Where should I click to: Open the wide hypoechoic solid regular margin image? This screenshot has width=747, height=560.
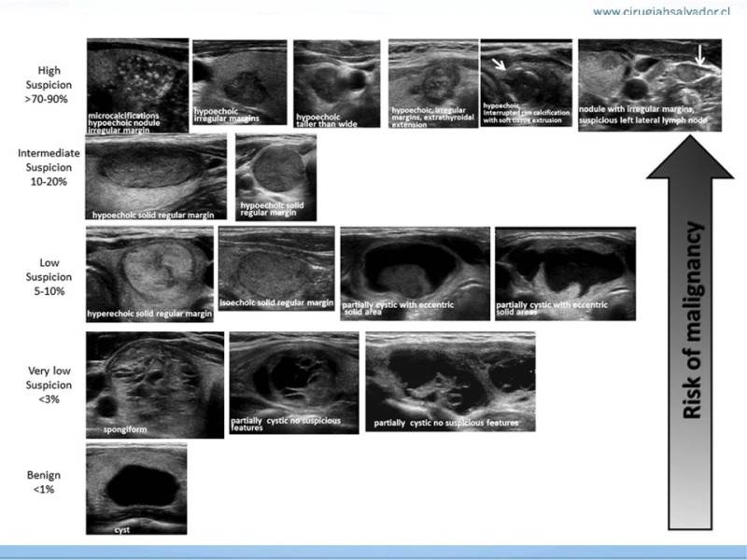(x=155, y=177)
